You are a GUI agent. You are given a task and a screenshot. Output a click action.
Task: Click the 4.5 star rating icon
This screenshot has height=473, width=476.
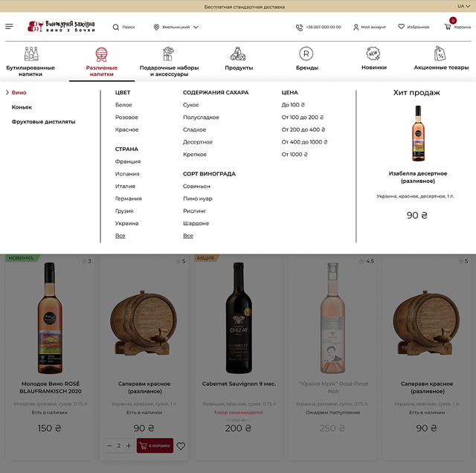coord(361,261)
